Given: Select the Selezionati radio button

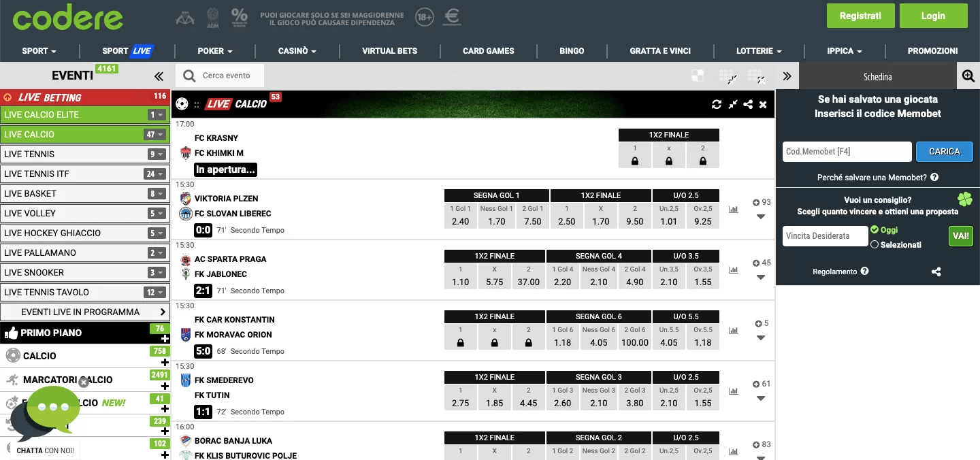Looking at the screenshot, I should point(875,244).
